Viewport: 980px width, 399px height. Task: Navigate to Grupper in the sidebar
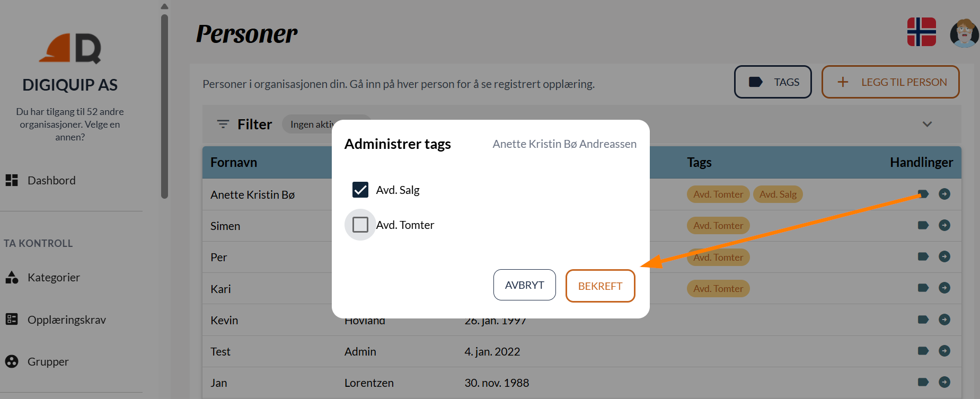pyautogui.click(x=47, y=361)
